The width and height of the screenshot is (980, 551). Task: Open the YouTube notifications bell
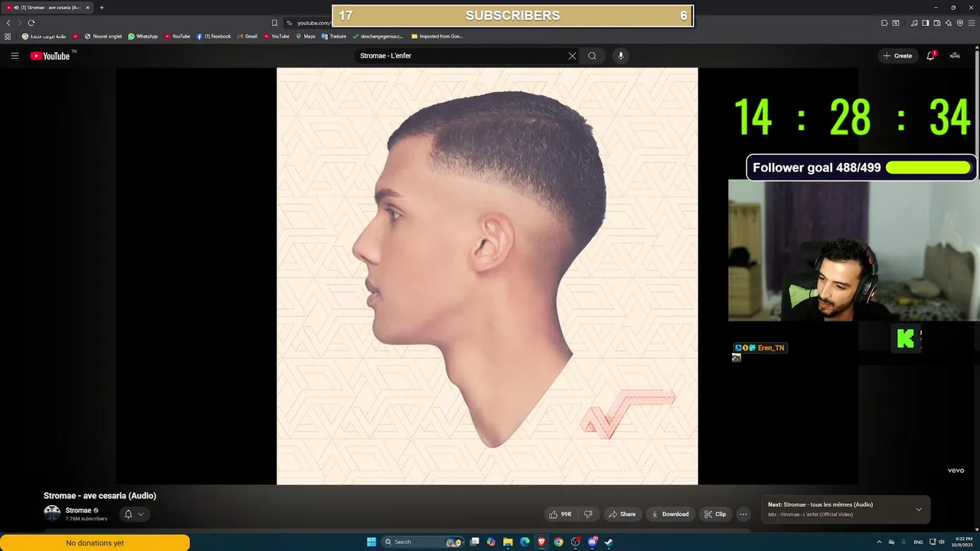tap(931, 55)
